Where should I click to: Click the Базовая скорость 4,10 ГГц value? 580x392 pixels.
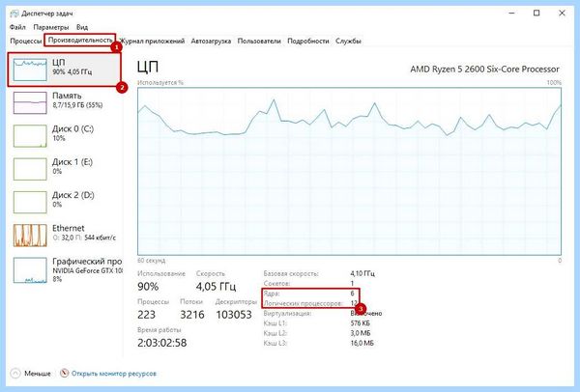click(362, 274)
